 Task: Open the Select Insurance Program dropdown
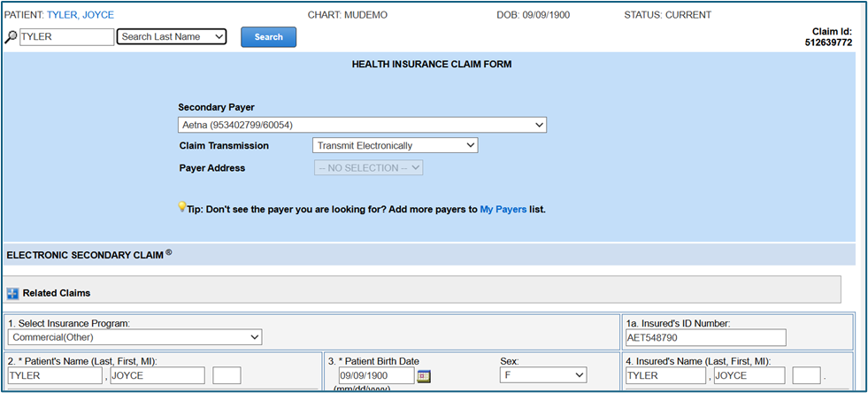tap(134, 337)
